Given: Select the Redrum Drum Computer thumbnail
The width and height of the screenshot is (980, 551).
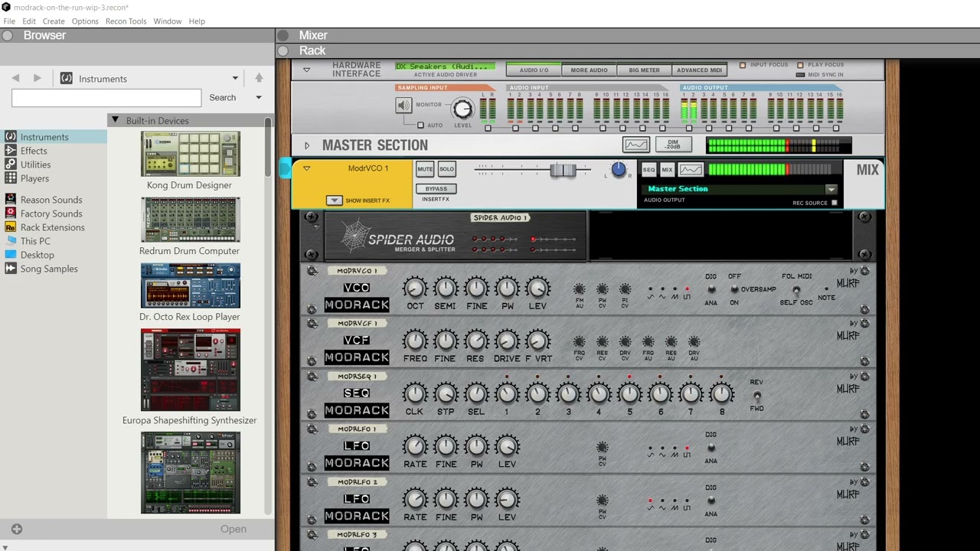Looking at the screenshot, I should [190, 220].
